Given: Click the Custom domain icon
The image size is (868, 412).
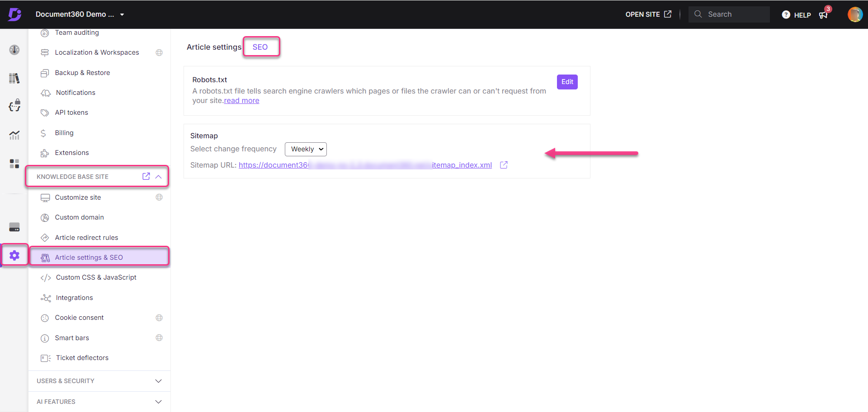Looking at the screenshot, I should [45, 218].
